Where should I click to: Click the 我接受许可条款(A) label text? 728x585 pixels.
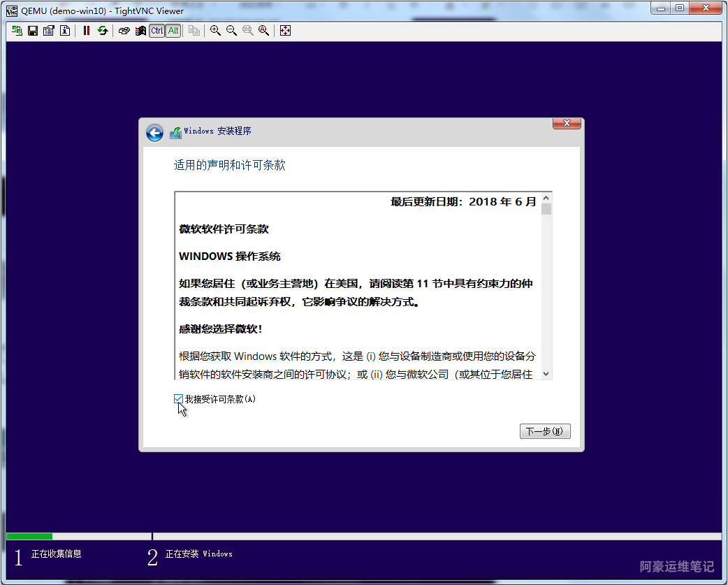(x=221, y=399)
